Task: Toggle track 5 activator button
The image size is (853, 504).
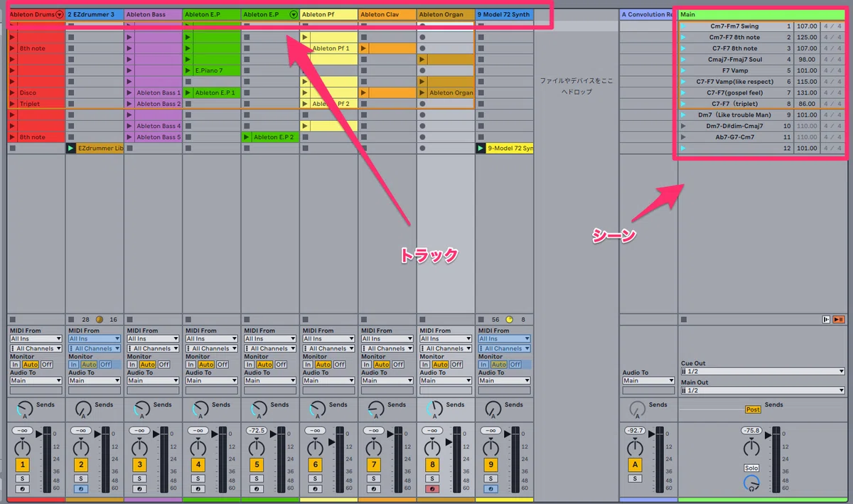Action: click(x=257, y=465)
